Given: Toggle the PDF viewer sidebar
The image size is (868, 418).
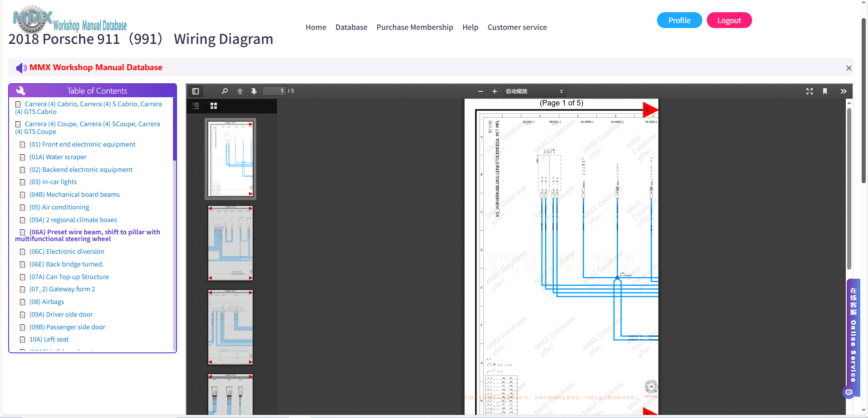Looking at the screenshot, I should [x=196, y=91].
